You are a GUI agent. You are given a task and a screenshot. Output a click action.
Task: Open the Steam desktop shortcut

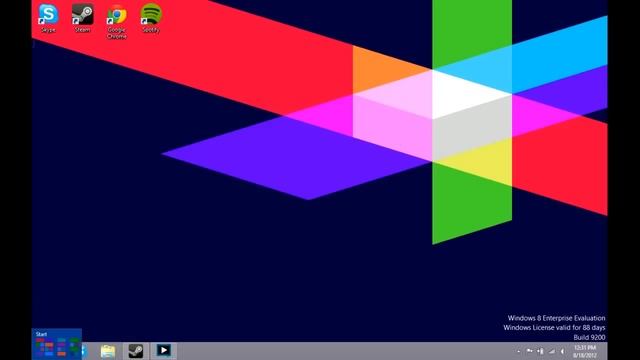pyautogui.click(x=82, y=18)
